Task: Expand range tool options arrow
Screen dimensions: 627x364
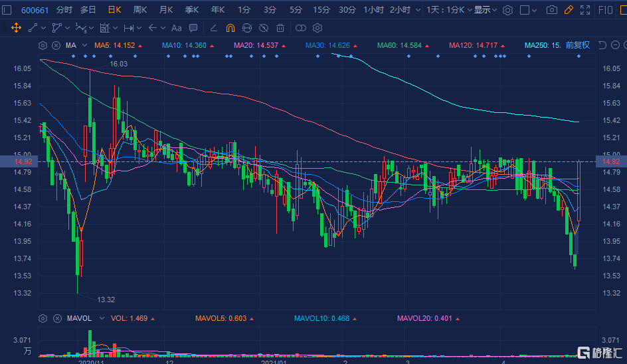Action: (x=139, y=28)
